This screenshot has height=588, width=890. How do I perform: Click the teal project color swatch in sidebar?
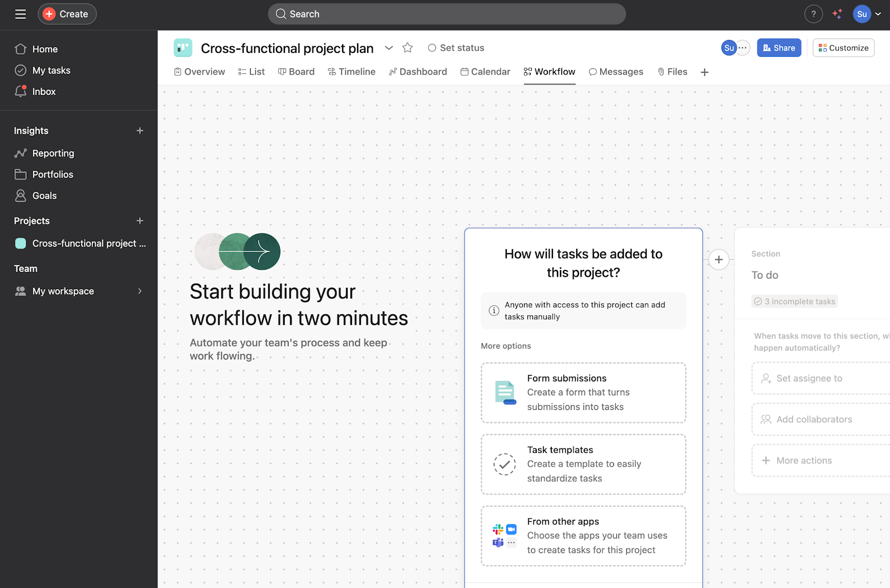click(x=20, y=243)
